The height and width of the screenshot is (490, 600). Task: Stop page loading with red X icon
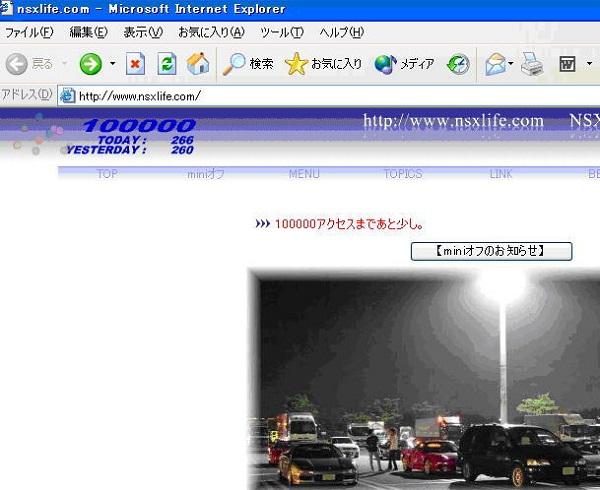(x=135, y=64)
